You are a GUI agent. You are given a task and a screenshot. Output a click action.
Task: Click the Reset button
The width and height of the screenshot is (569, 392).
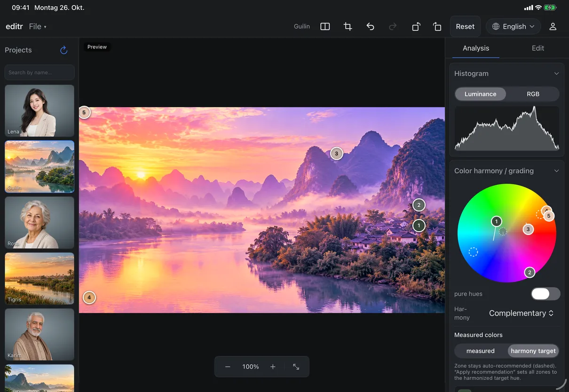[465, 27]
